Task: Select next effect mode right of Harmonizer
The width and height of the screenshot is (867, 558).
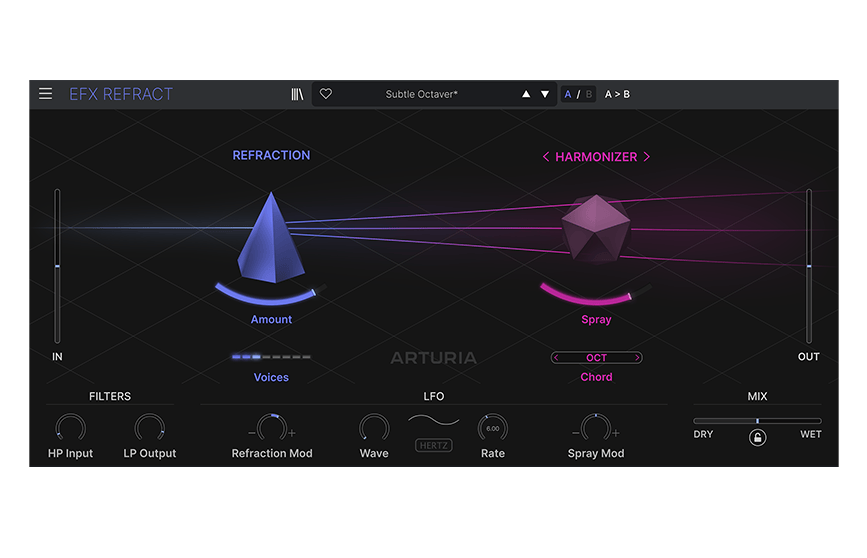Action: [647, 157]
